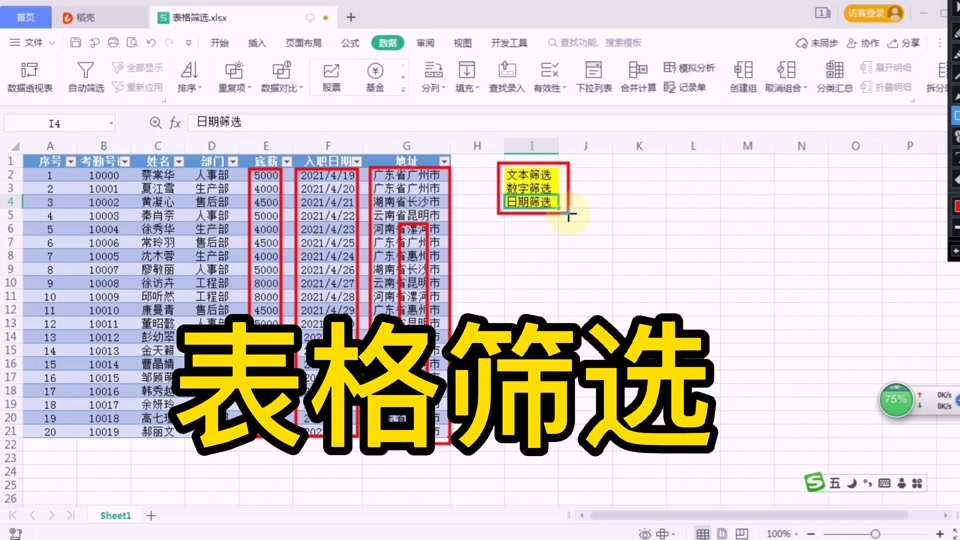Open Data Compare (数据对比) tool
The width and height of the screenshot is (960, 540).
(282, 77)
